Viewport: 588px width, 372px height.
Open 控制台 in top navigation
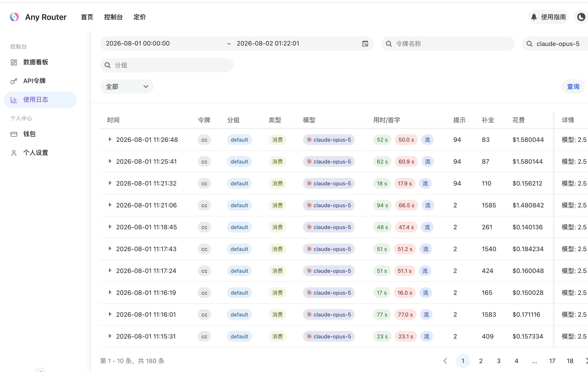(113, 17)
